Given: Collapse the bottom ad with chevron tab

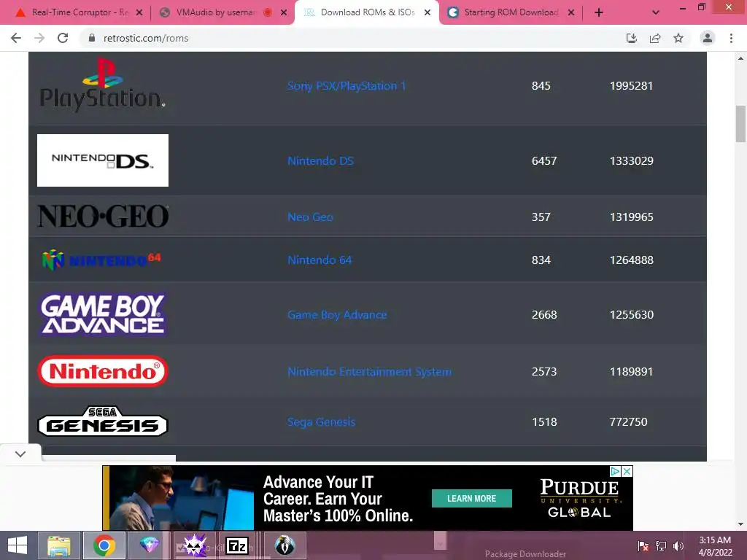Looking at the screenshot, I should tap(20, 454).
